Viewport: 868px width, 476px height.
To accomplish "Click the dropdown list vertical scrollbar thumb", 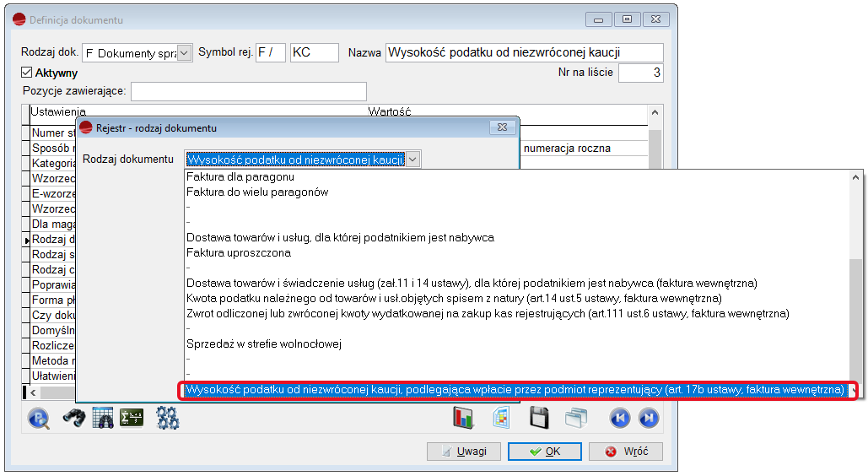I will (x=856, y=319).
